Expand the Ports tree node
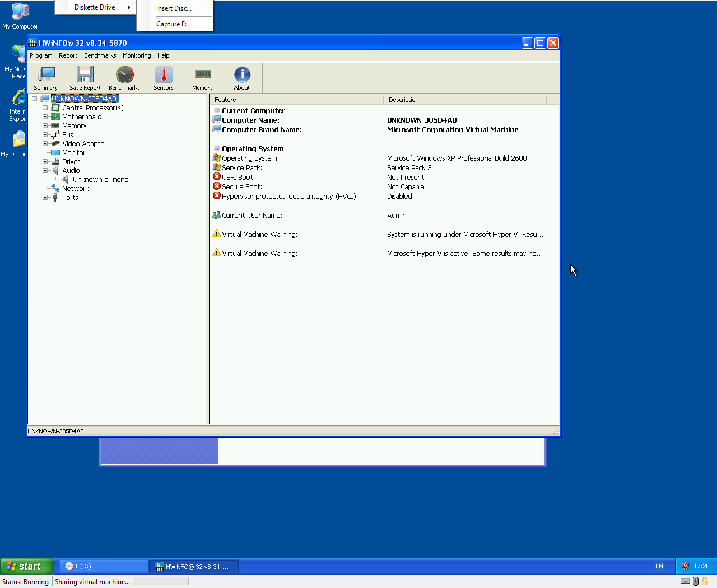The height and width of the screenshot is (588, 717). (45, 198)
